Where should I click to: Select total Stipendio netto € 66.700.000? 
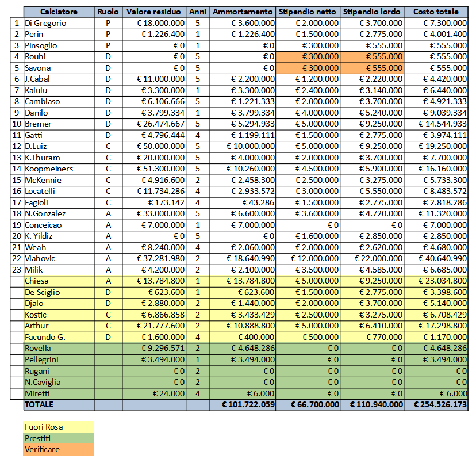coord(308,405)
